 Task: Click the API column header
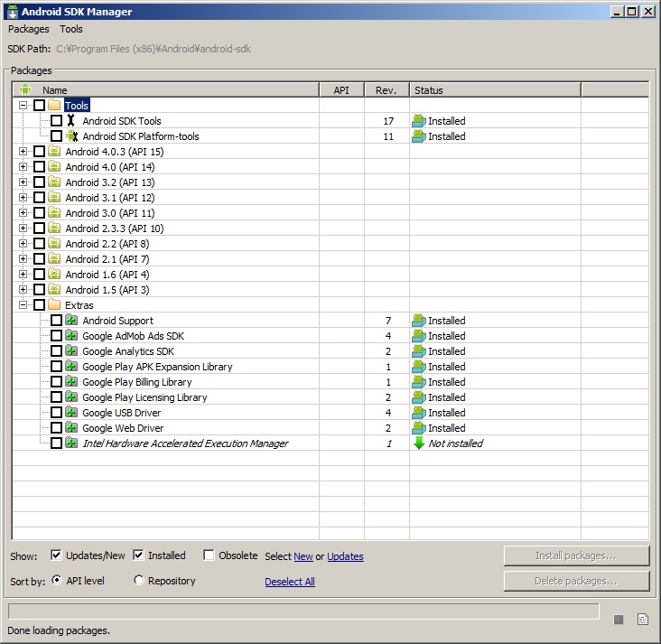pos(341,89)
